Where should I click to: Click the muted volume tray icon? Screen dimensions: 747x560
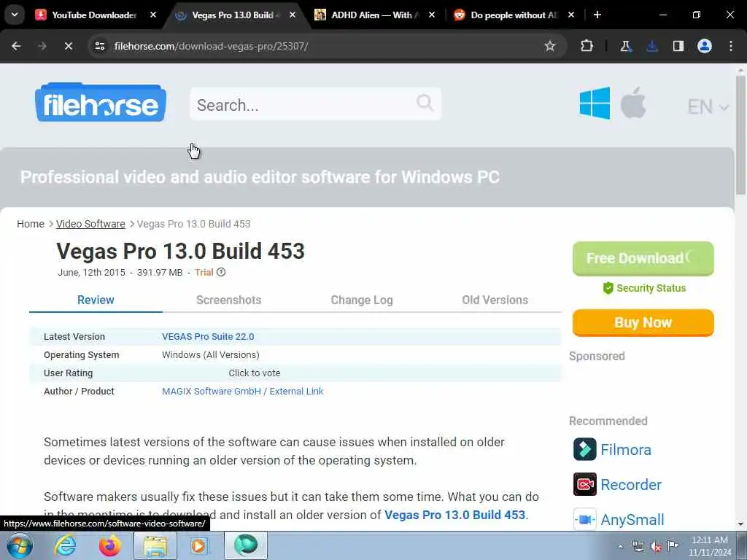click(x=656, y=547)
